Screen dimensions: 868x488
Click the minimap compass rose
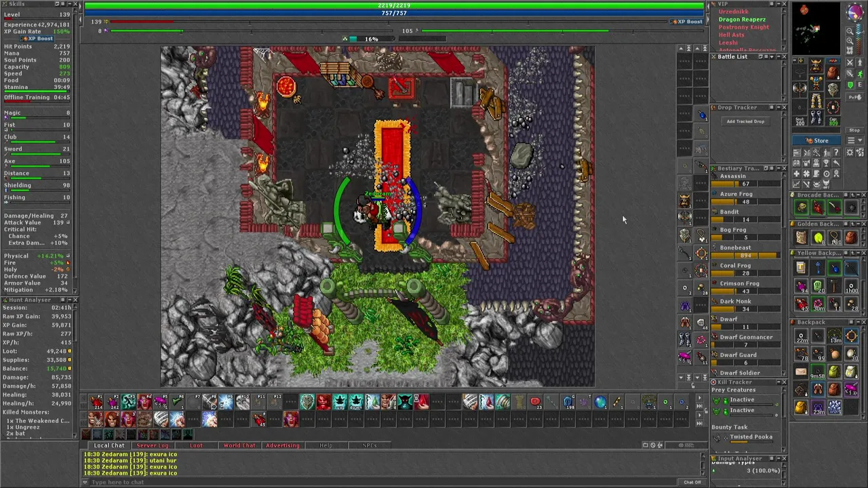[855, 12]
